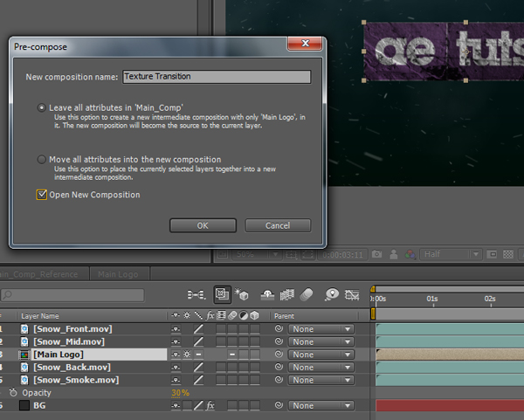Open the Parent dropdown for Snow_Front.mov
This screenshot has width=524, height=420.
pyautogui.click(x=321, y=329)
